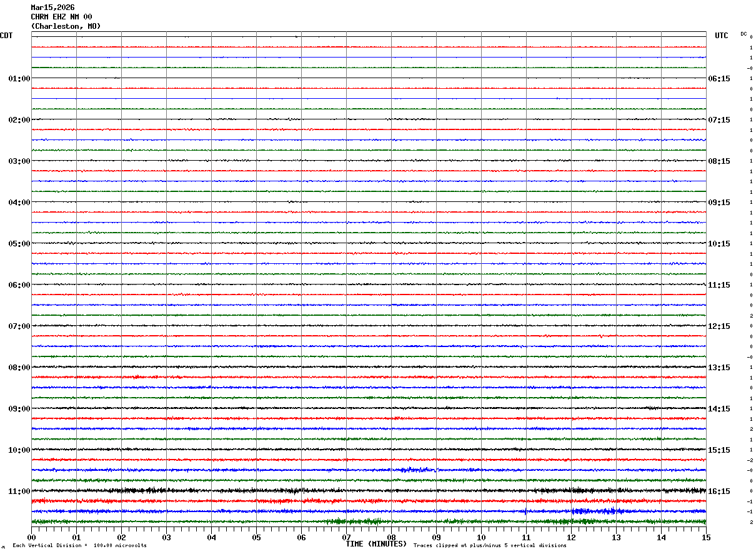This screenshot has width=756, height=554.
Task: Click the Traces clipped footnote text
Action: [490, 546]
